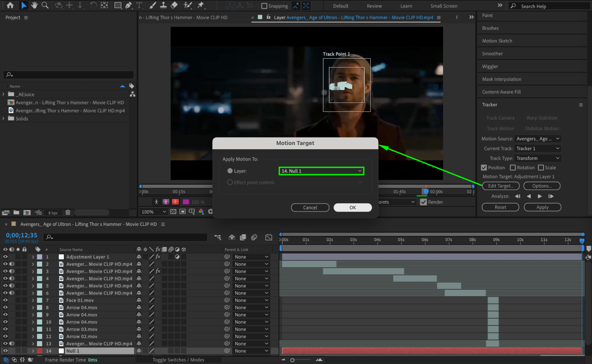
Task: Click the Home icon in toolbar
Action: (10, 5)
